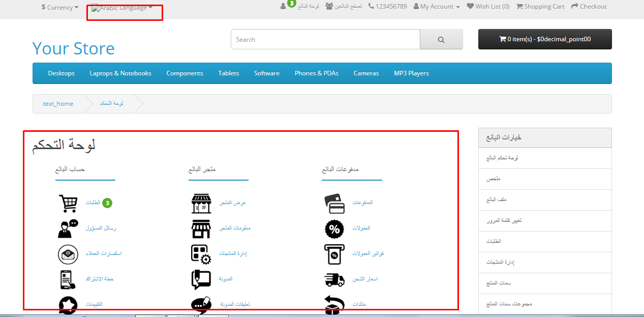Click the shop icon for معلومات المتجر
Viewport: 644px width, 317px height.
pyautogui.click(x=201, y=228)
